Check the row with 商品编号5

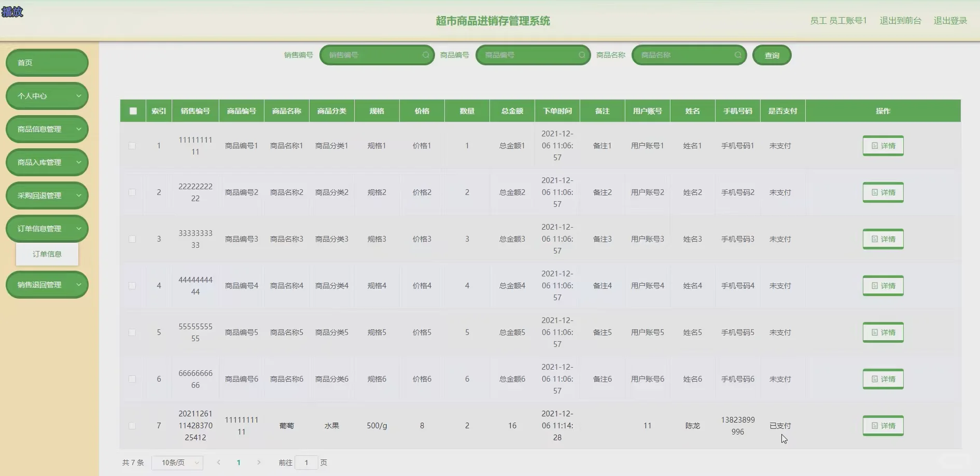(x=132, y=332)
